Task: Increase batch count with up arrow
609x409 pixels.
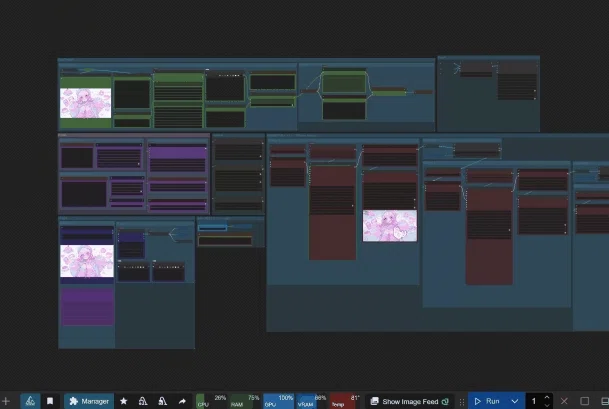Action: (547, 397)
